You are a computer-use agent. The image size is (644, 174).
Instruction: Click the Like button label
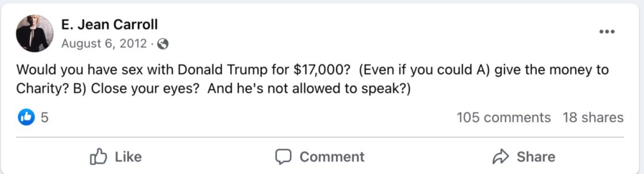pos(128,157)
